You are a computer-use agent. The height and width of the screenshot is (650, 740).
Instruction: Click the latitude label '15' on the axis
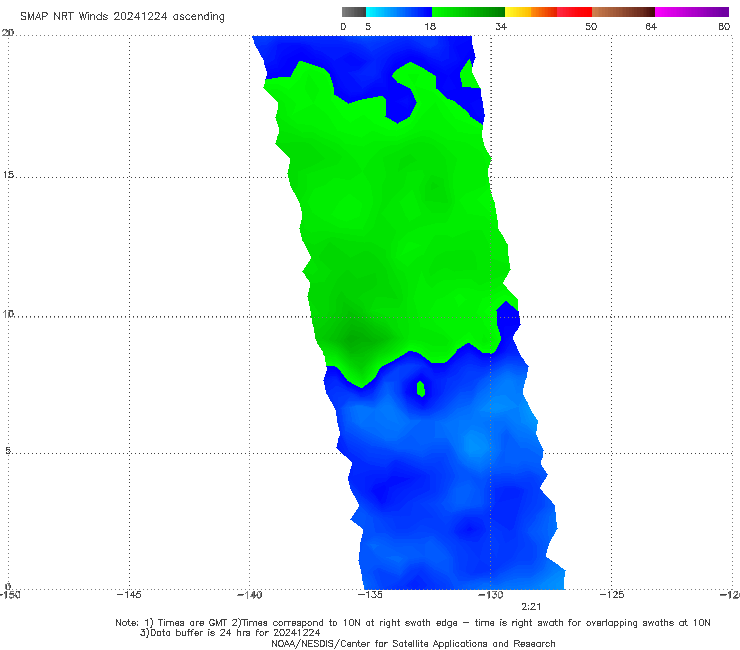[x=8, y=175]
